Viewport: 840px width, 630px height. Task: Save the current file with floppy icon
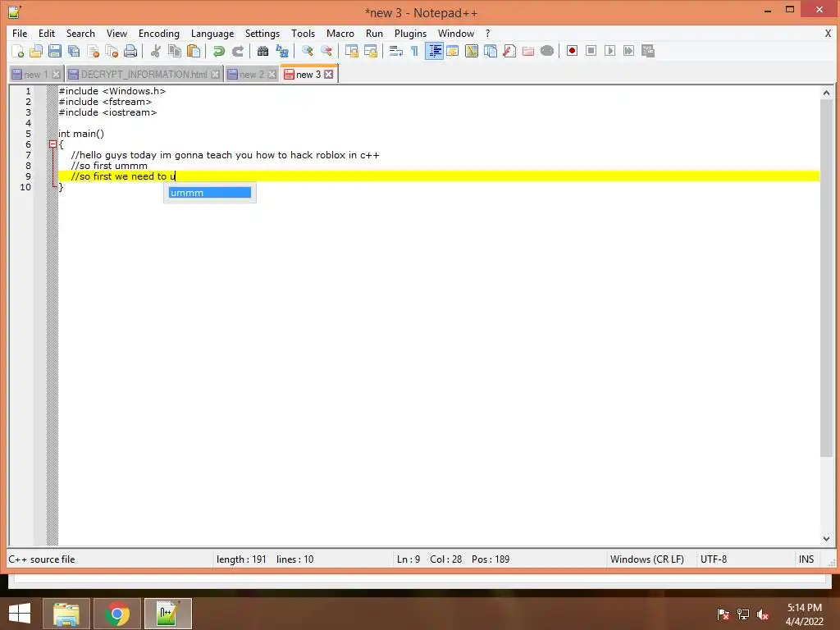[x=55, y=52]
